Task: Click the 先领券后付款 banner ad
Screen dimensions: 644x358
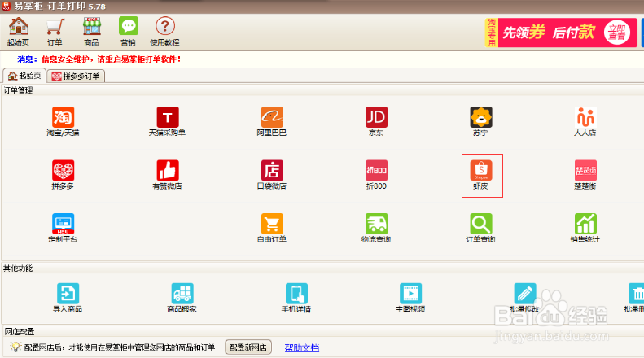Action: click(x=561, y=33)
